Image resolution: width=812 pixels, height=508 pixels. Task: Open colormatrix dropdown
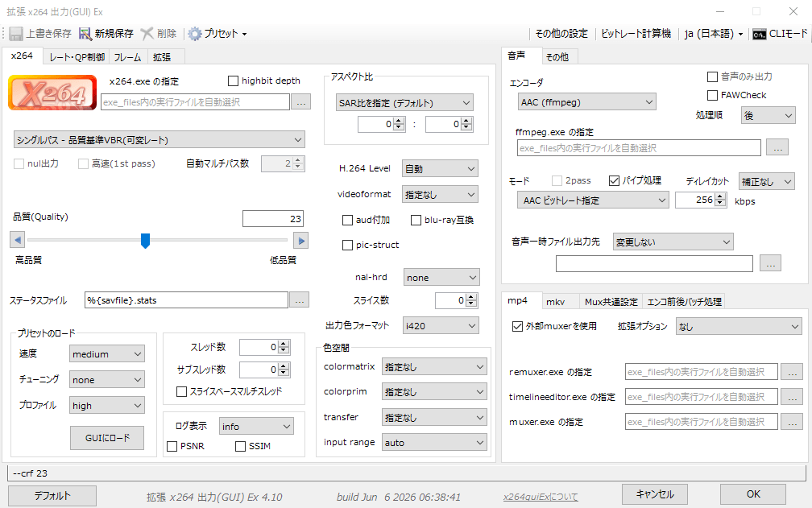click(434, 367)
